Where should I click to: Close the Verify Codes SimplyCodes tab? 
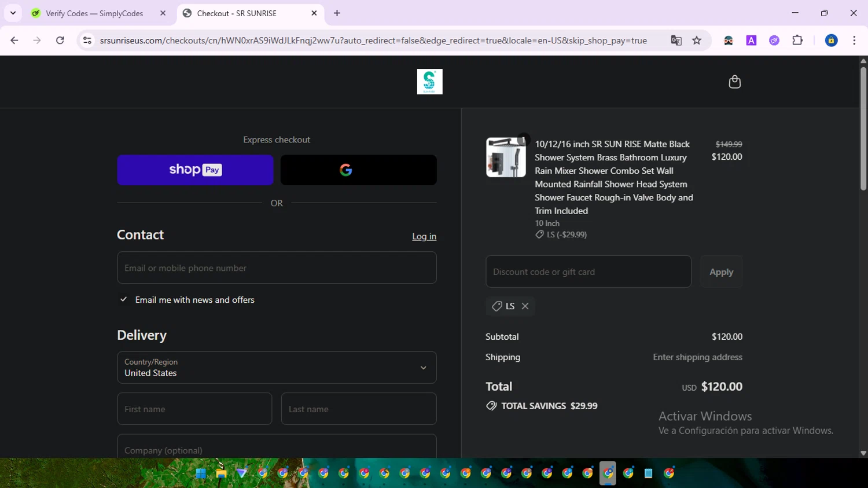click(163, 13)
